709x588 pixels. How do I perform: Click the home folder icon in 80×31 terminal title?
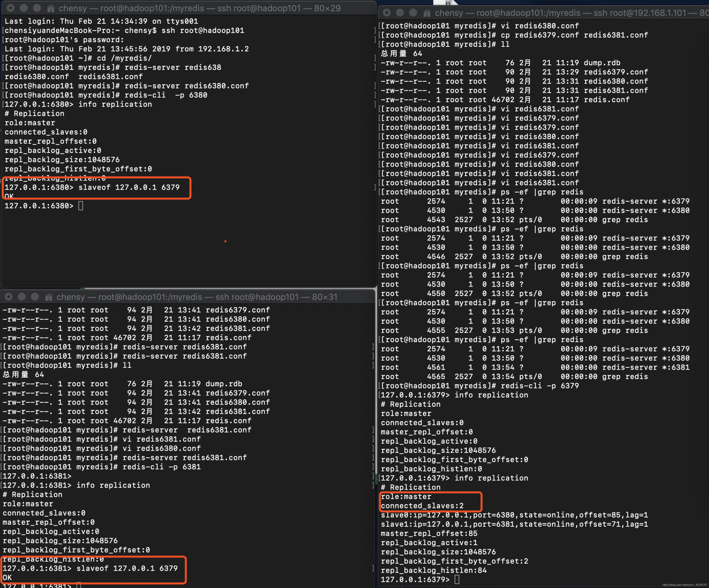[x=49, y=297]
